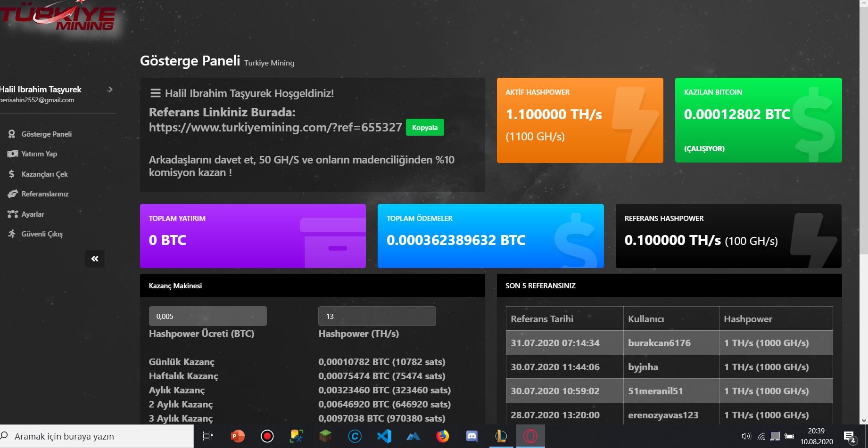
Task: Click the Kazanç Makinesi panel header
Action: click(x=312, y=285)
